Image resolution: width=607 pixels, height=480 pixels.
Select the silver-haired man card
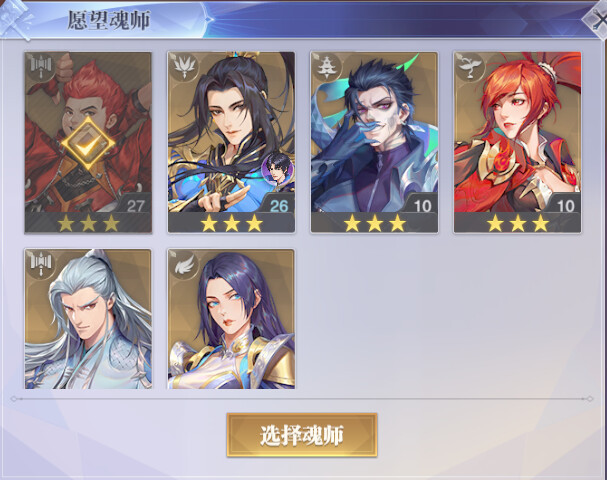click(x=88, y=319)
